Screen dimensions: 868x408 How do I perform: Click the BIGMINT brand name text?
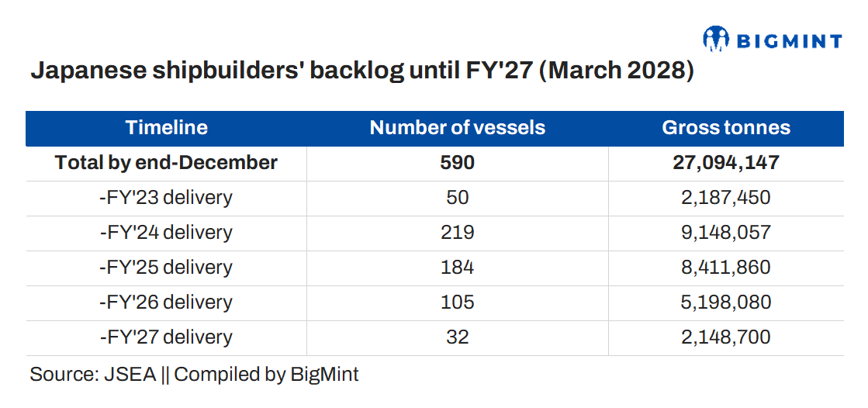[789, 40]
